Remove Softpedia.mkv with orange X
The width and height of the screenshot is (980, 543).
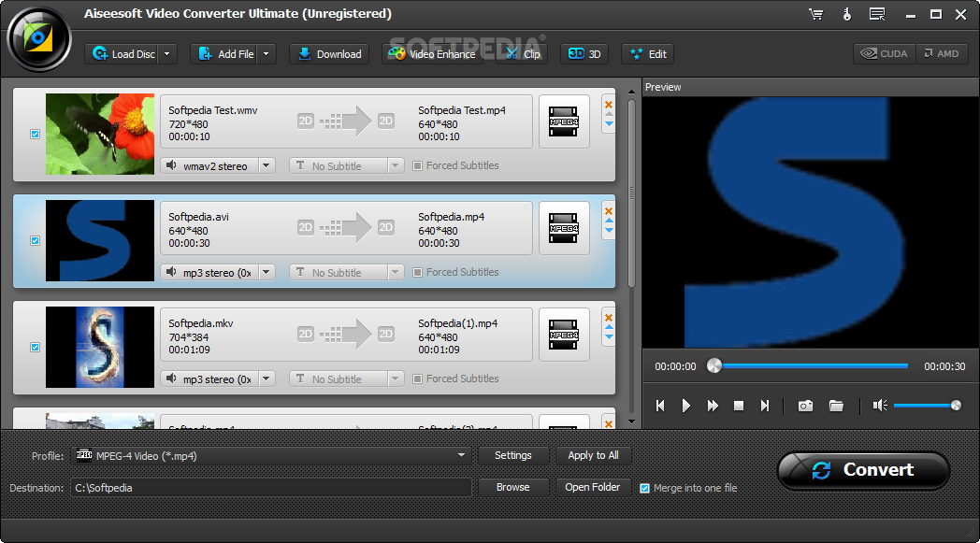[x=609, y=318]
